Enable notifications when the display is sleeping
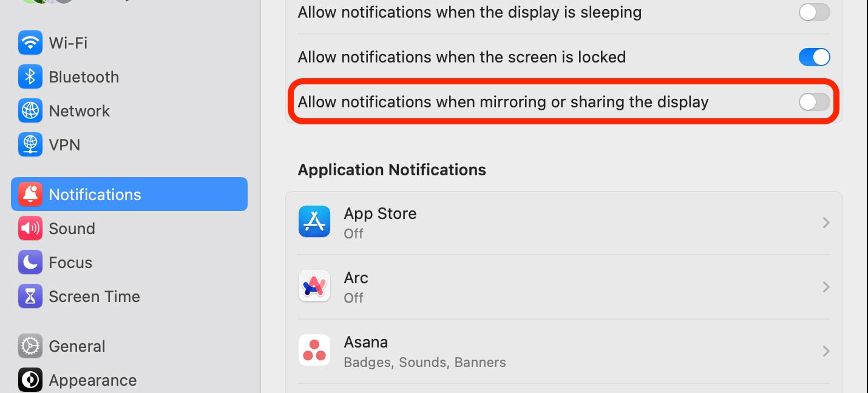The width and height of the screenshot is (868, 393). point(814,12)
